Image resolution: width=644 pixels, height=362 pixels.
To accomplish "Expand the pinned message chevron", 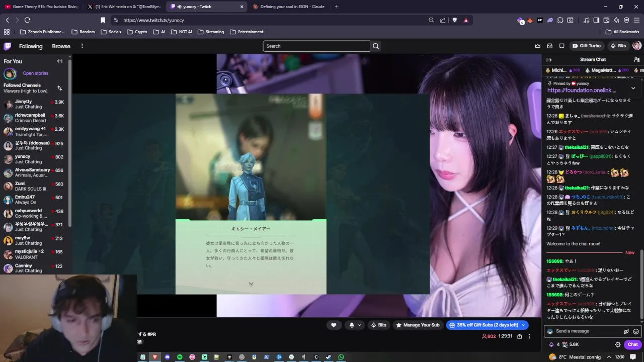I will (633, 88).
